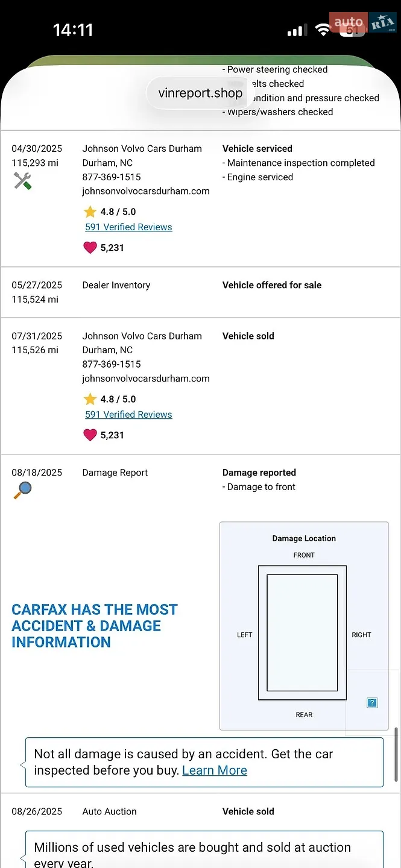Tap the Wi-Fi status icon
The width and height of the screenshot is (401, 868).
pyautogui.click(x=323, y=31)
